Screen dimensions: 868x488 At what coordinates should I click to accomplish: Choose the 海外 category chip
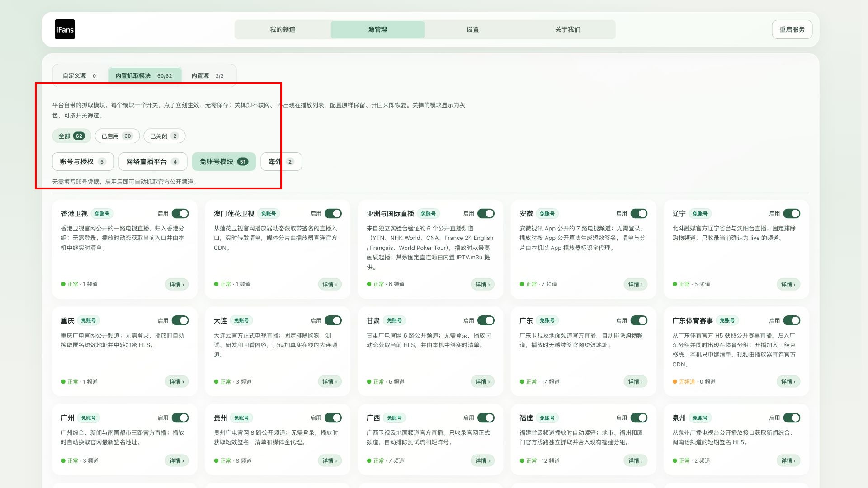(281, 162)
